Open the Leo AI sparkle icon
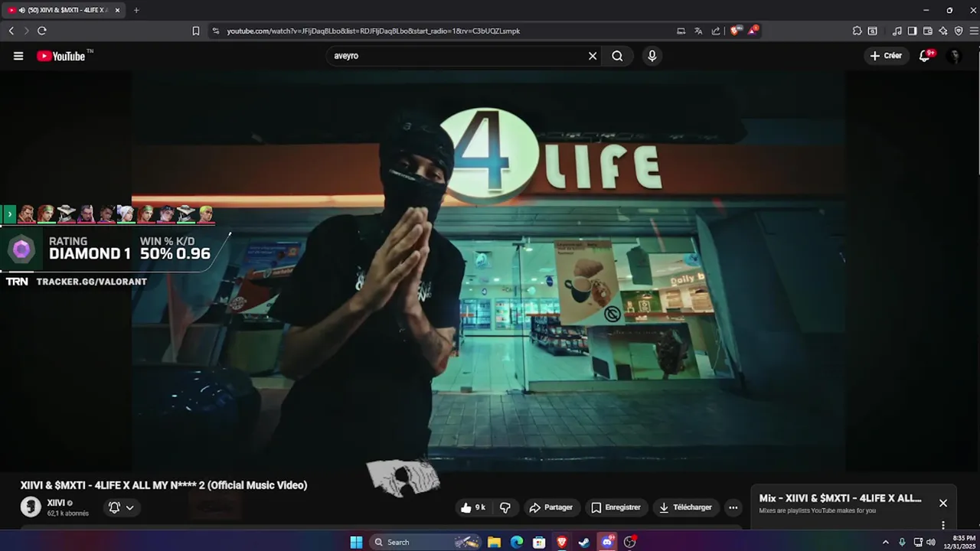The image size is (980, 551). click(943, 31)
